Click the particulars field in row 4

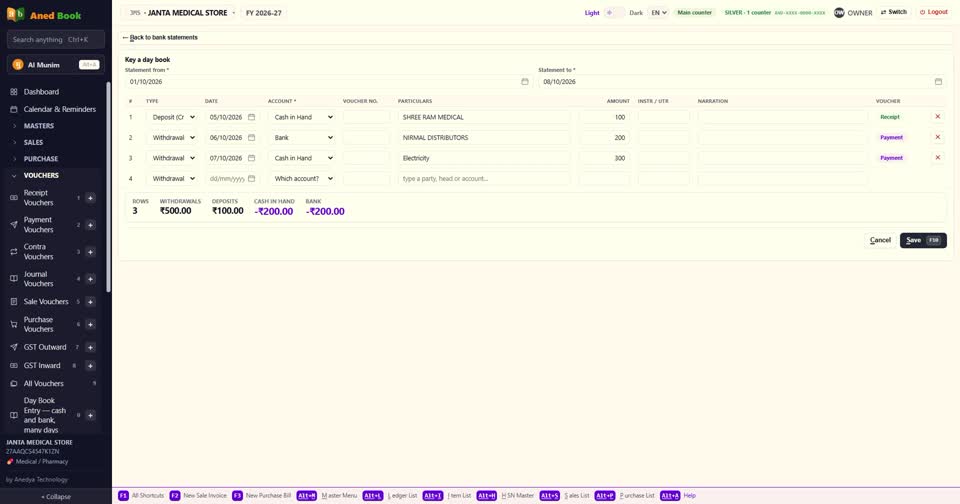tap(483, 179)
